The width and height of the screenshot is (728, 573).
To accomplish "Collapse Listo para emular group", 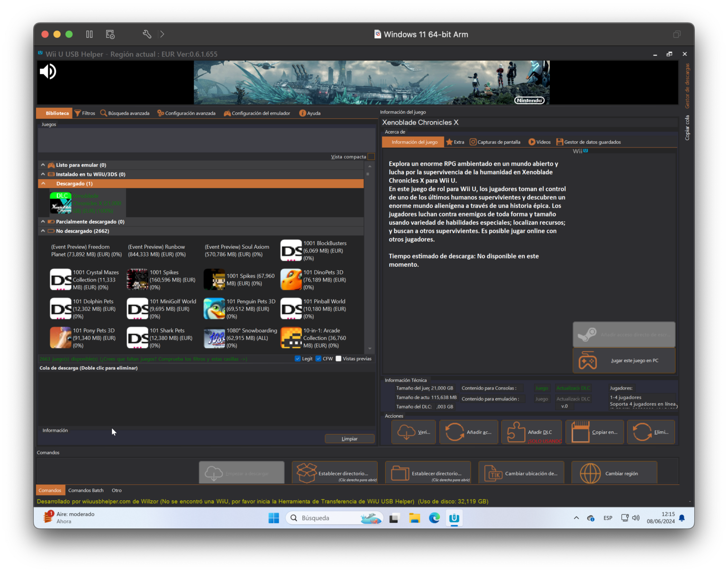I will pos(43,165).
